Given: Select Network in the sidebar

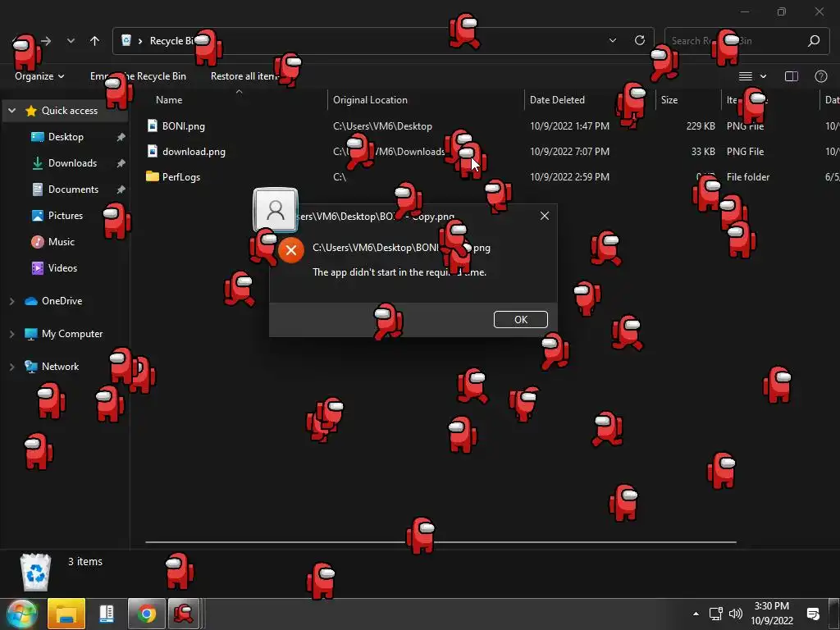Looking at the screenshot, I should pos(60,367).
